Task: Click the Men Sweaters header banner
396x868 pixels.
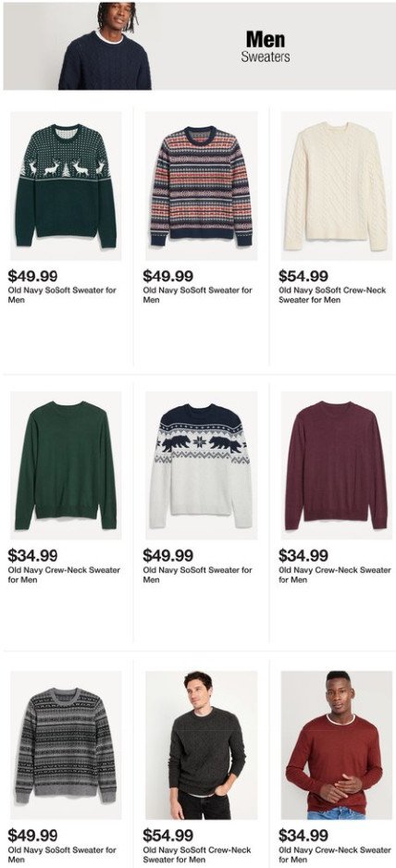Action: 199,46
